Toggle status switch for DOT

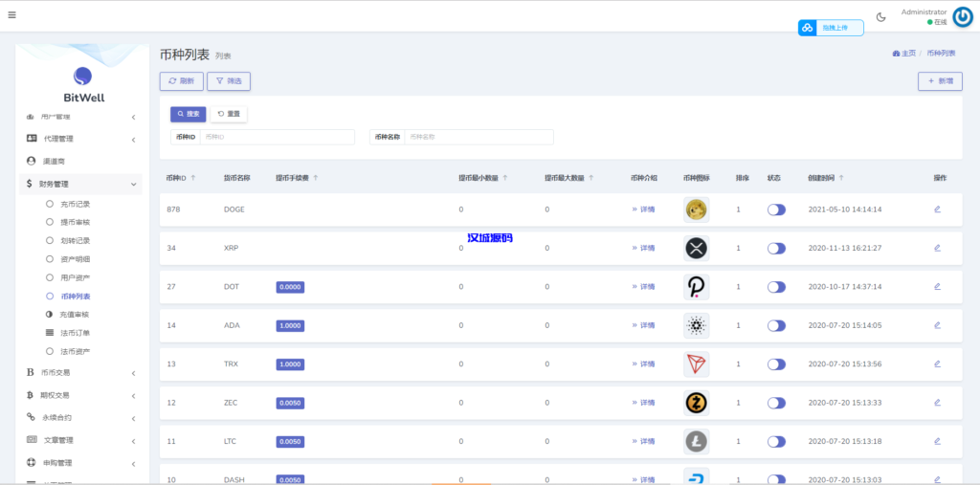tap(776, 287)
